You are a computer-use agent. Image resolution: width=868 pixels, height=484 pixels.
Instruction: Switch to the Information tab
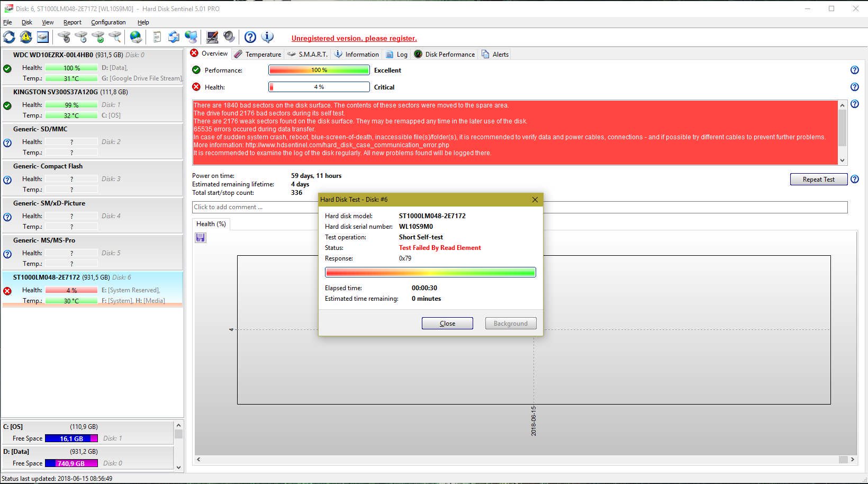pos(356,54)
